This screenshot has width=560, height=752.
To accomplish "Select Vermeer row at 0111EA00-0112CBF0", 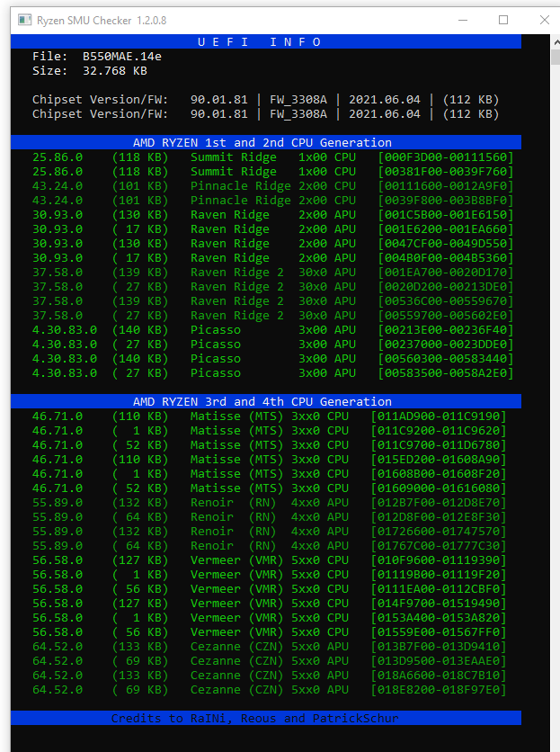I will [270, 589].
